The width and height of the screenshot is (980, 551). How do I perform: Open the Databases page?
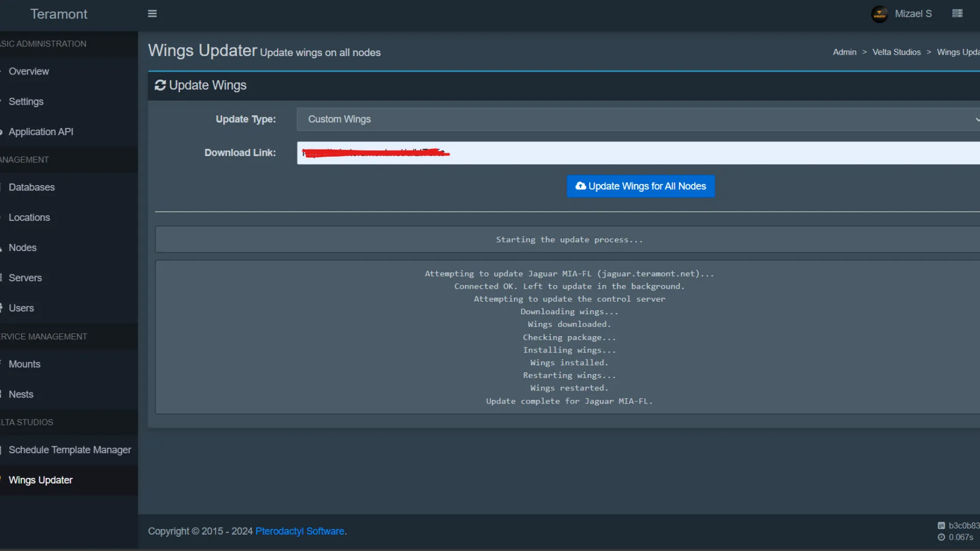32,187
